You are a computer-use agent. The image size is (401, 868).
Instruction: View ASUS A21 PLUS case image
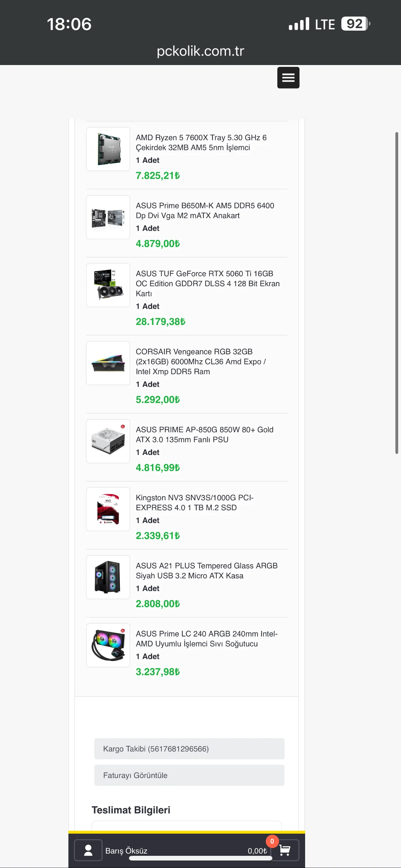point(108,577)
